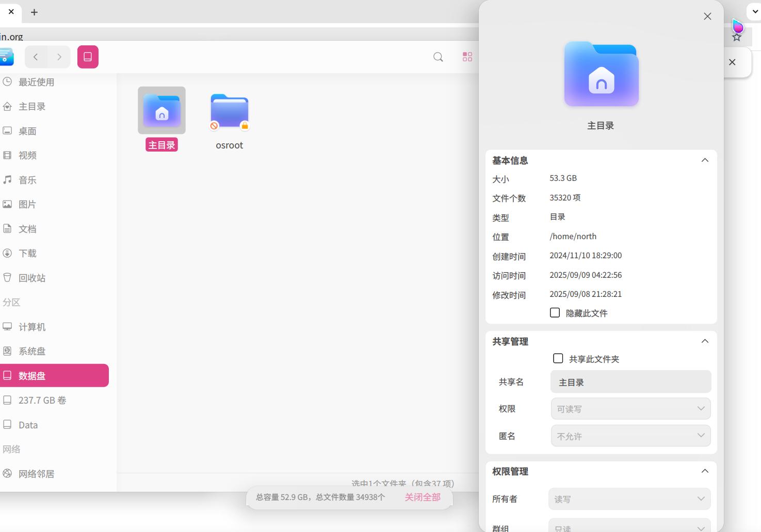Select the locked osroot folder
The width and height of the screenshot is (761, 532).
230,112
